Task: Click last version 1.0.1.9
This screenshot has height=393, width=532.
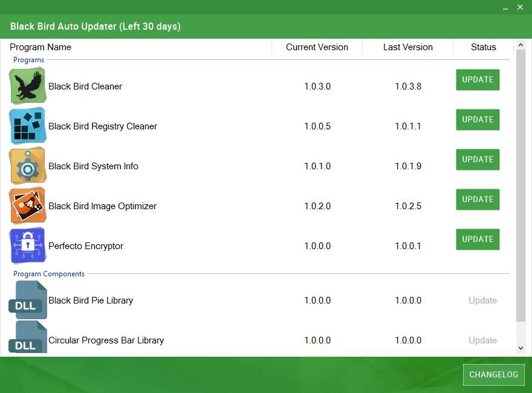Action: pyautogui.click(x=408, y=166)
